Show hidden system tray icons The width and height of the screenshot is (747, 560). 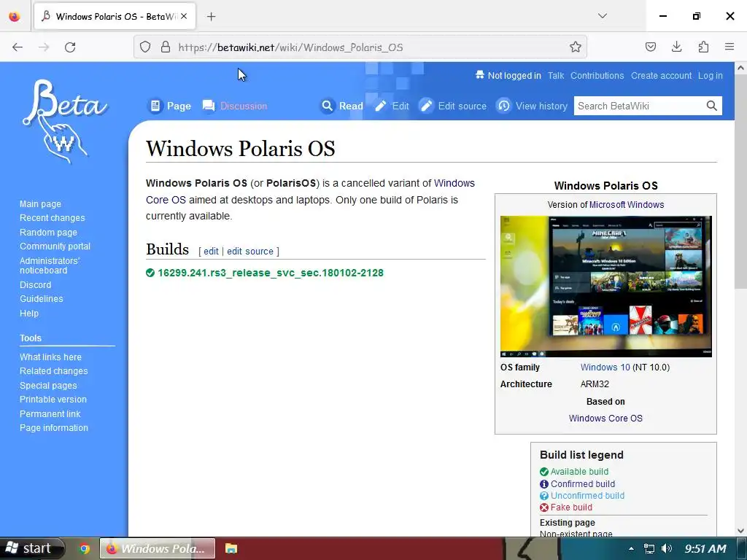(x=631, y=548)
